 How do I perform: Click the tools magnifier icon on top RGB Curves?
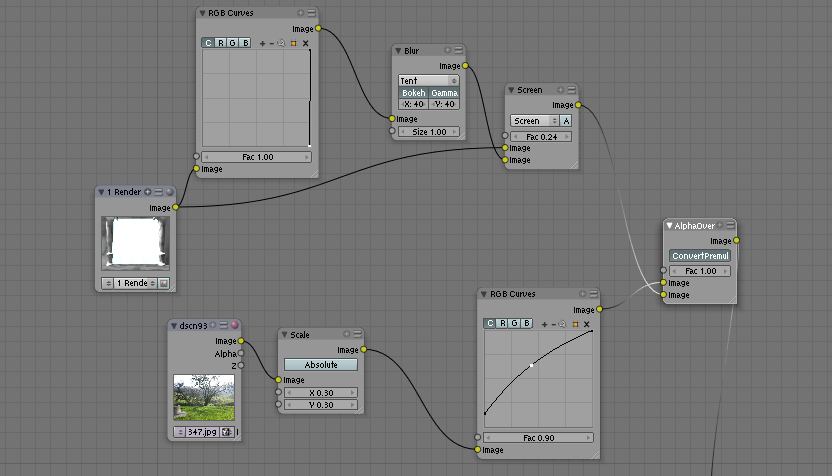pyautogui.click(x=282, y=43)
